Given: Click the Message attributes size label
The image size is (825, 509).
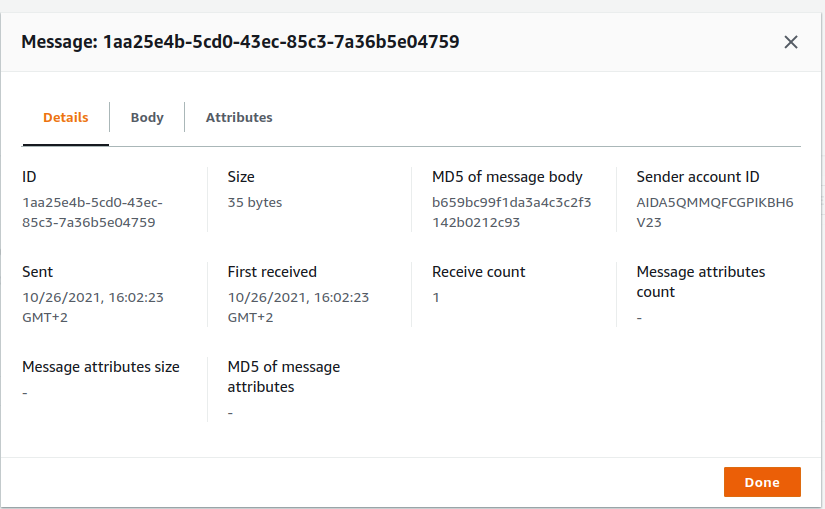Looking at the screenshot, I should tap(101, 367).
